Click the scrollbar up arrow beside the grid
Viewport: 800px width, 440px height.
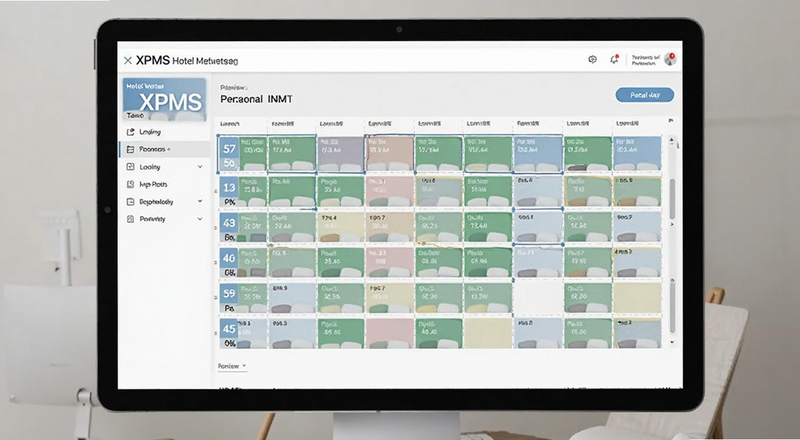tap(671, 139)
